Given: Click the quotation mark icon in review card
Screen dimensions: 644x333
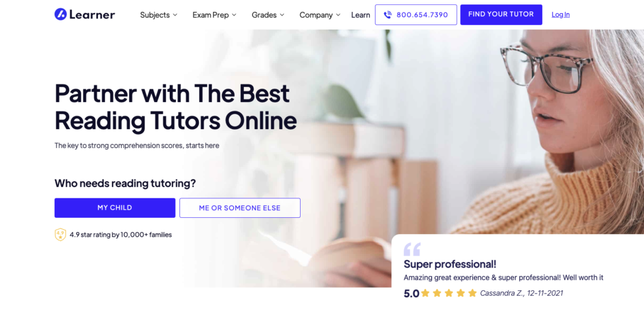Looking at the screenshot, I should pos(412,249).
